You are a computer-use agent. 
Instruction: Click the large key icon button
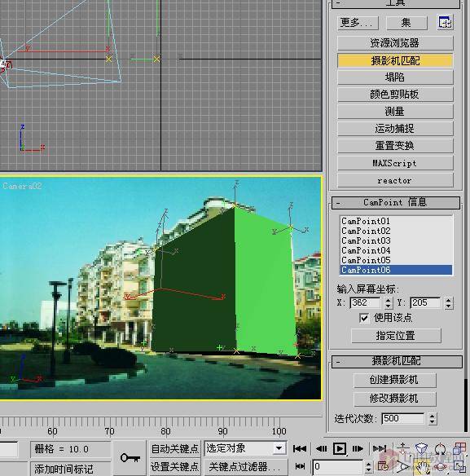click(x=130, y=458)
